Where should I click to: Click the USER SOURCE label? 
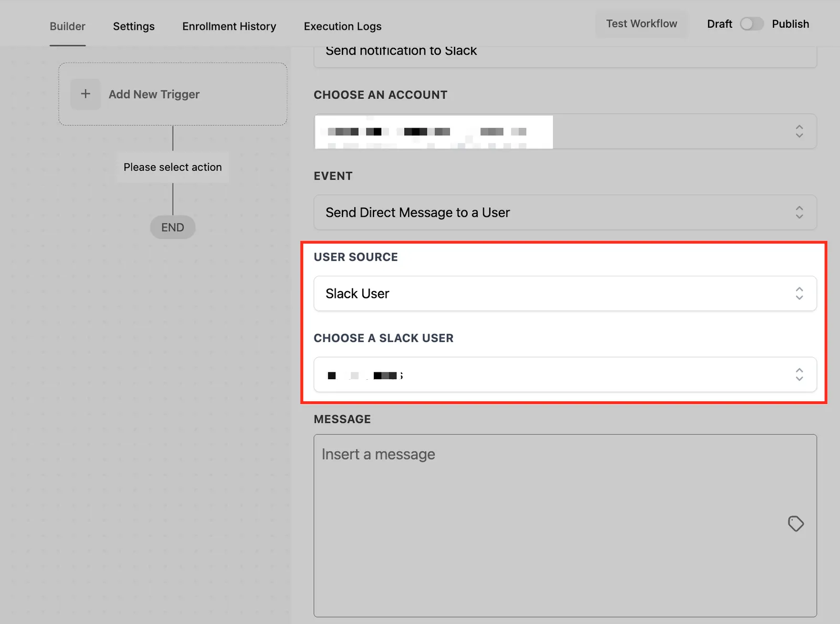pos(356,257)
